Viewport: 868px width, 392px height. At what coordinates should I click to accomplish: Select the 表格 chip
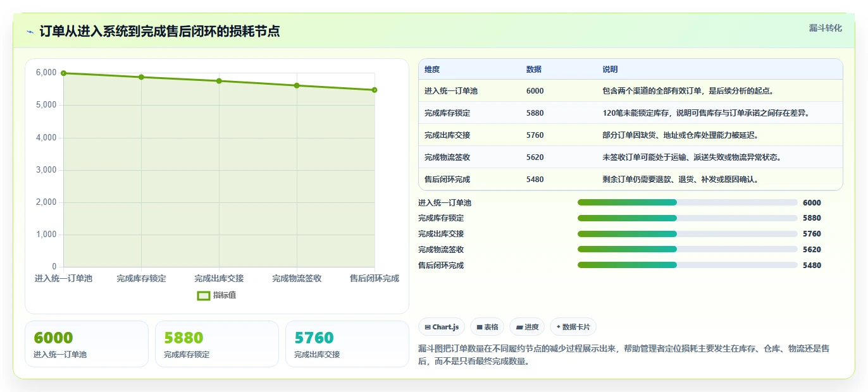(487, 327)
